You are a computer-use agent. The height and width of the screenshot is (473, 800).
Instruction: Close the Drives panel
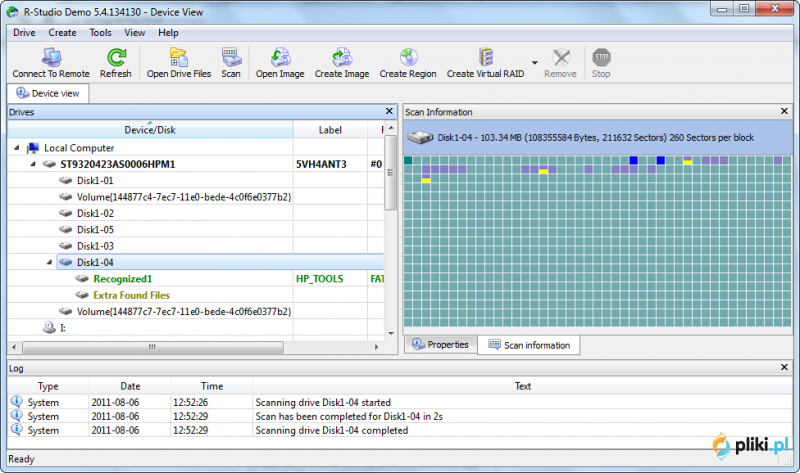(x=389, y=111)
